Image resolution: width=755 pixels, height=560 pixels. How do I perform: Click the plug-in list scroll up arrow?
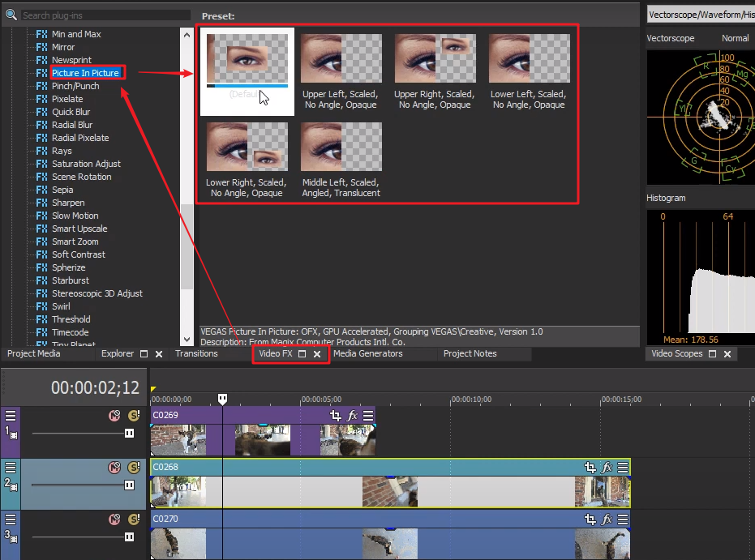coord(187,35)
